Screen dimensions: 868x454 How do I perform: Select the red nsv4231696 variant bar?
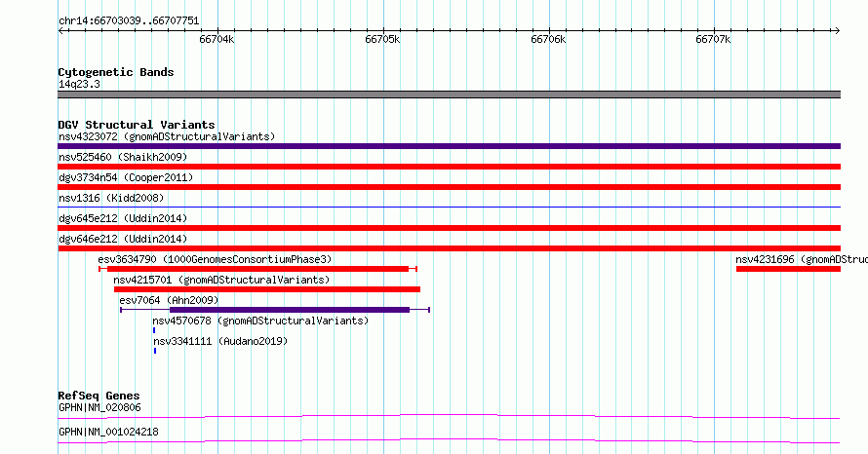(788, 269)
